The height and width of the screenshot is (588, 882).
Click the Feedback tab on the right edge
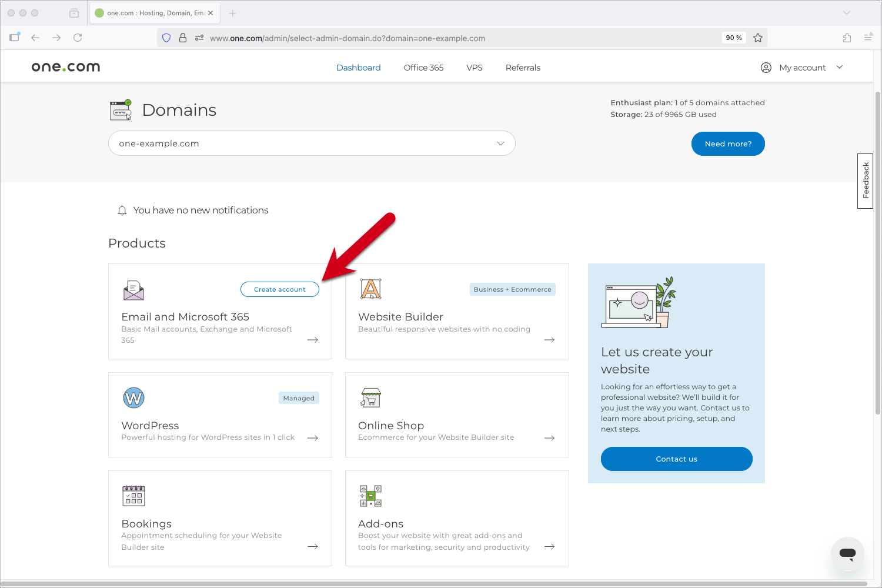click(865, 181)
